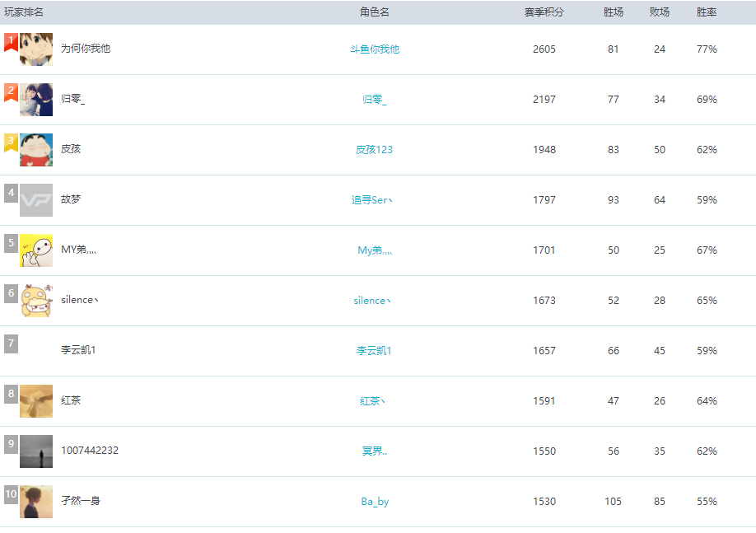
Task: Open character link Ba_by
Action: [x=375, y=502]
